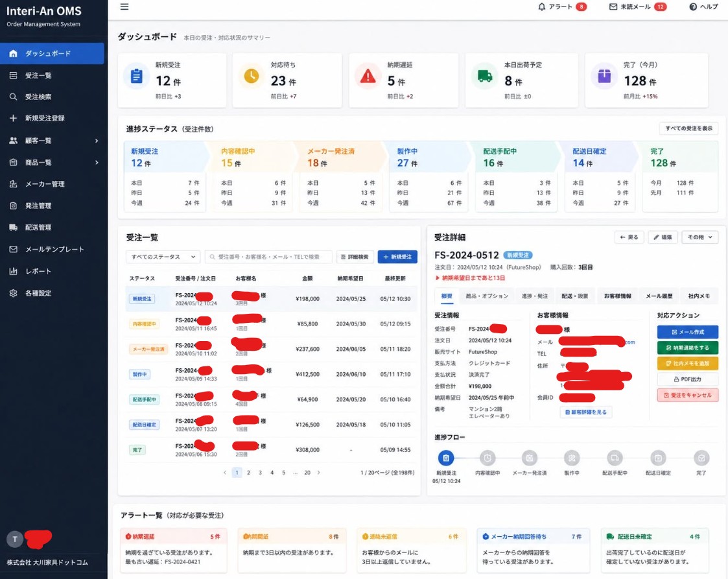Go to next page arrow in pagination
Viewport: 728px width, 579px height.
pos(318,473)
